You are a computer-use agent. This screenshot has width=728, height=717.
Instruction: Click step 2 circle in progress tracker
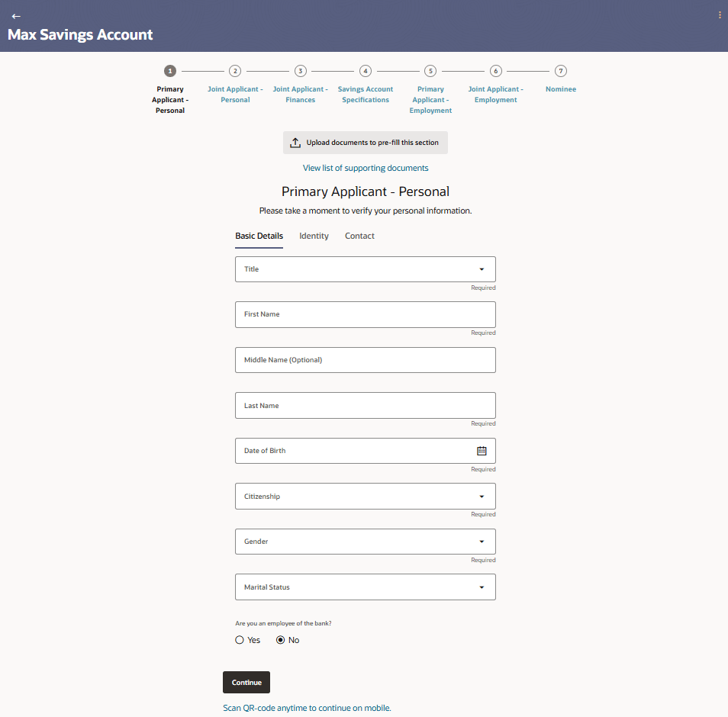[x=235, y=71]
